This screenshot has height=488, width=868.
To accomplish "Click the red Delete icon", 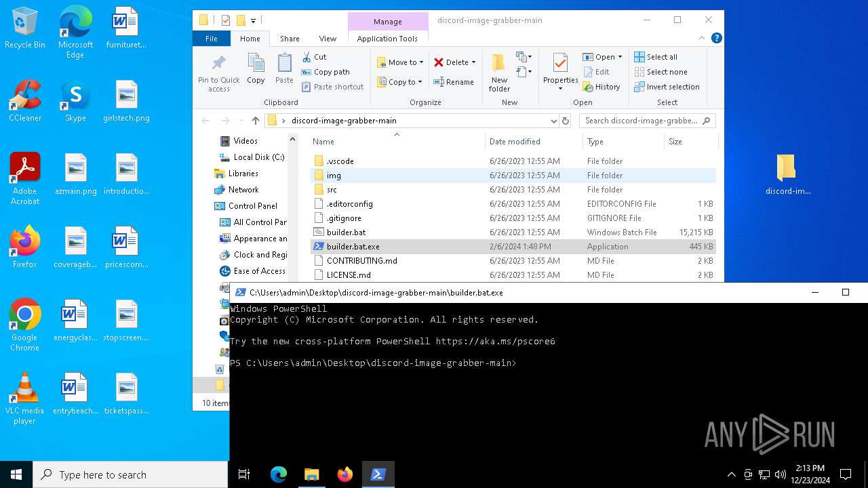I will (439, 62).
